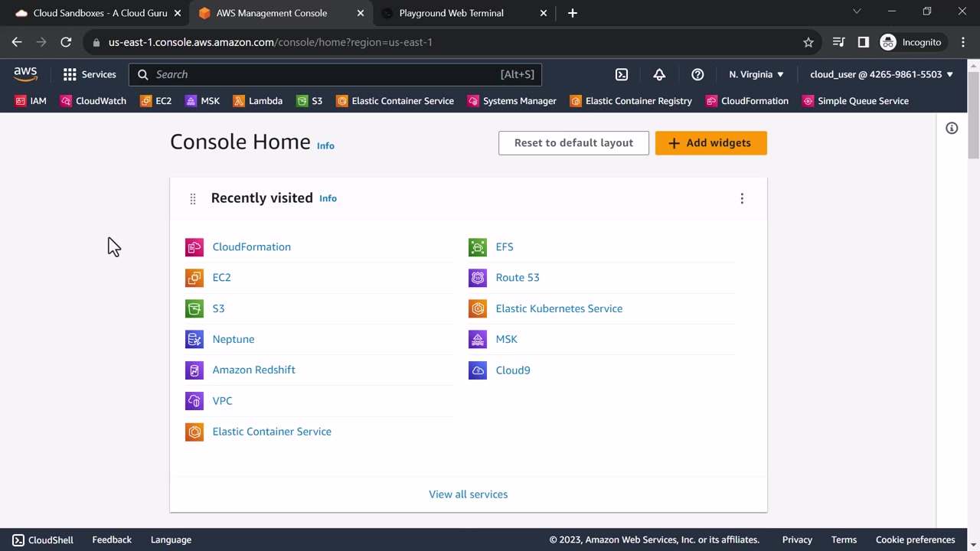Click the Route 53 service icon
980x551 pixels.
[478, 278]
